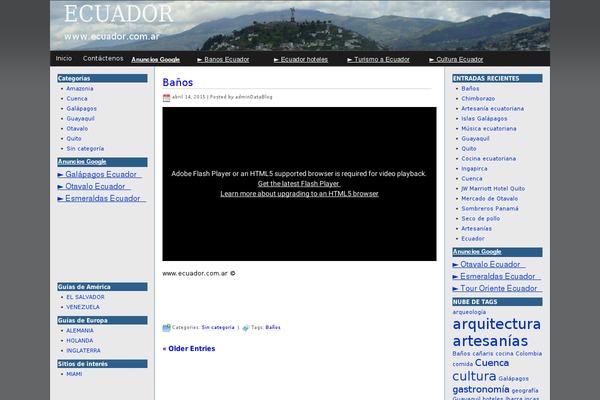The width and height of the screenshot is (600, 400).
Task: Open Cocina ecuatoriana recent entry
Action: coord(488,158)
